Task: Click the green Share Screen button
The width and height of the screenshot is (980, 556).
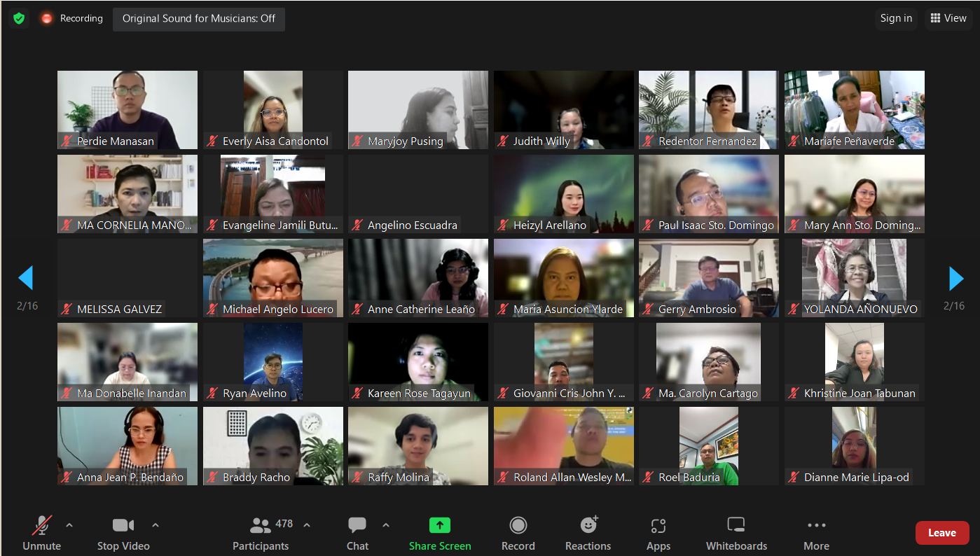Action: pos(440,534)
